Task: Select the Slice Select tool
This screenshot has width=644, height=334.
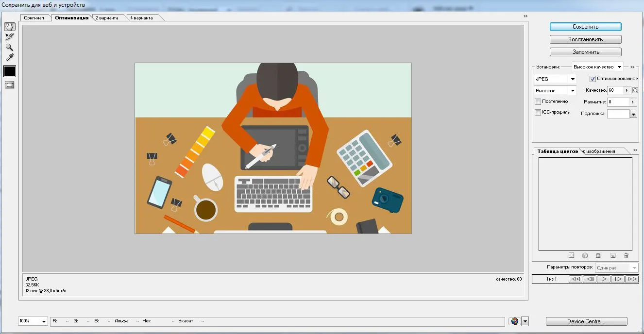Action: (10, 37)
